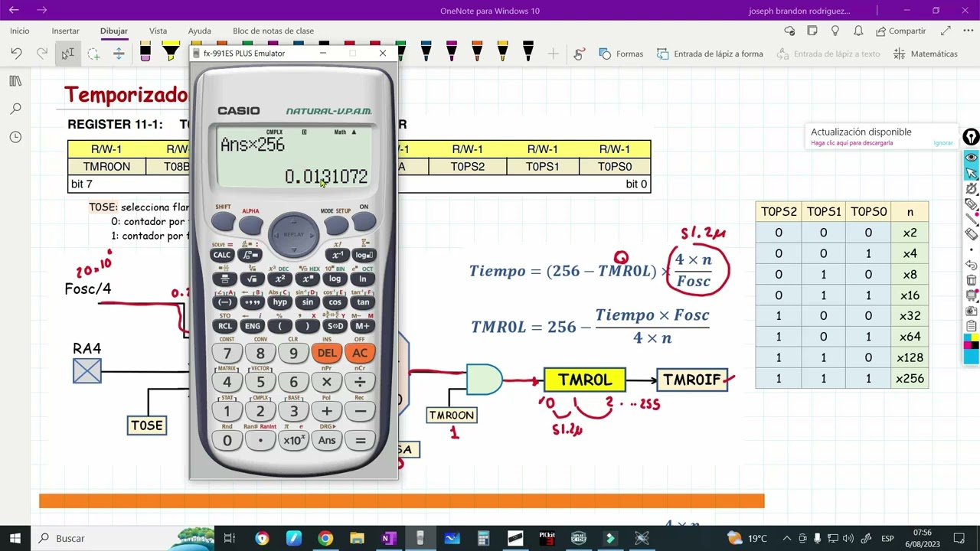The height and width of the screenshot is (551, 980).
Task: Switch to the Dibujar tab
Action: tap(114, 31)
